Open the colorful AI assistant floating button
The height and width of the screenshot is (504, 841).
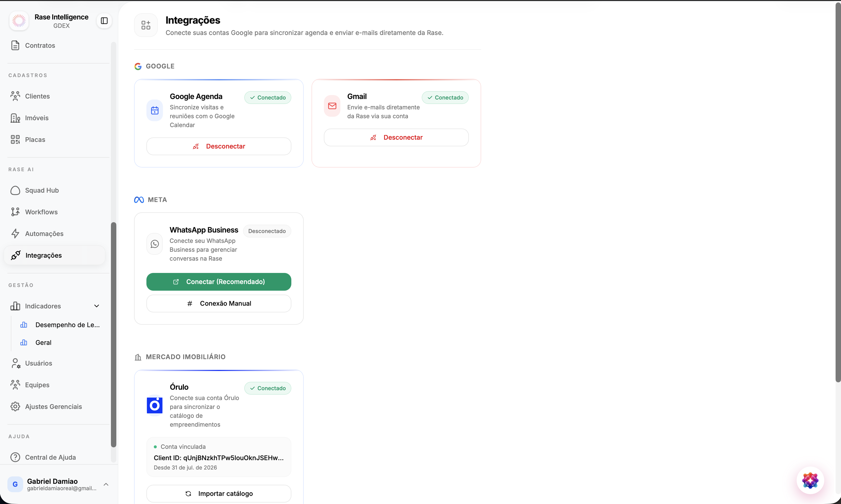810,480
